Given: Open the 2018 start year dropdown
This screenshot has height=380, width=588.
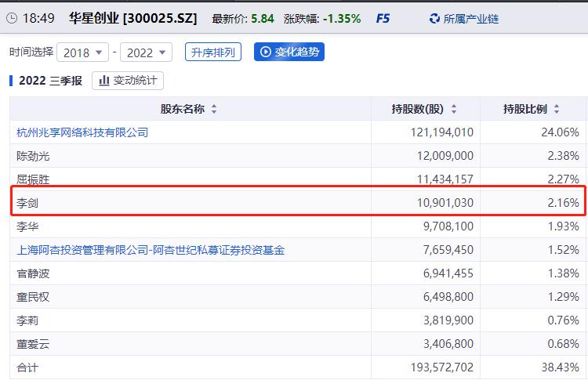Looking at the screenshot, I should [x=82, y=52].
